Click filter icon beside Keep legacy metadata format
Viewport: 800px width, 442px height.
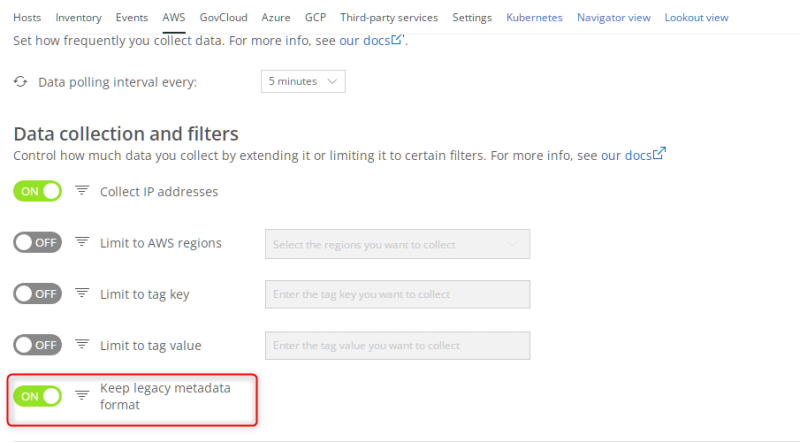tap(83, 396)
